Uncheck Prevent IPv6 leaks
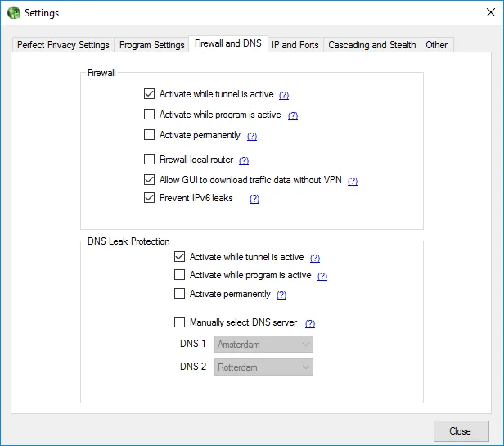Screen dimensions: 504x446 coord(149,198)
